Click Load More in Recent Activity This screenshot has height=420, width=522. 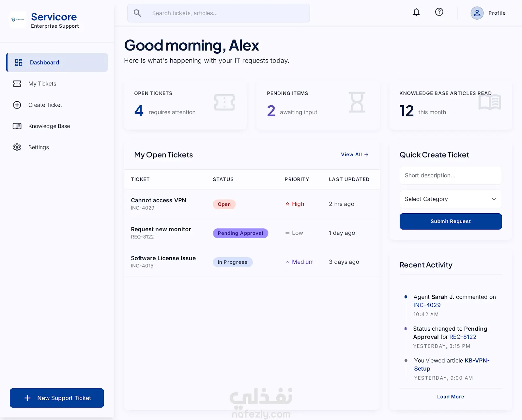point(451,397)
